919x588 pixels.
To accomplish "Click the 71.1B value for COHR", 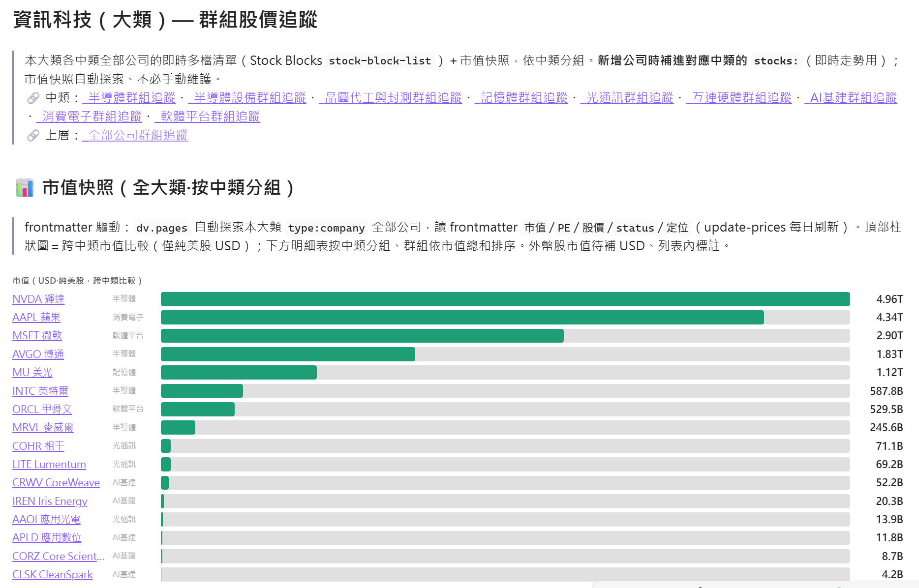I will pos(889,446).
